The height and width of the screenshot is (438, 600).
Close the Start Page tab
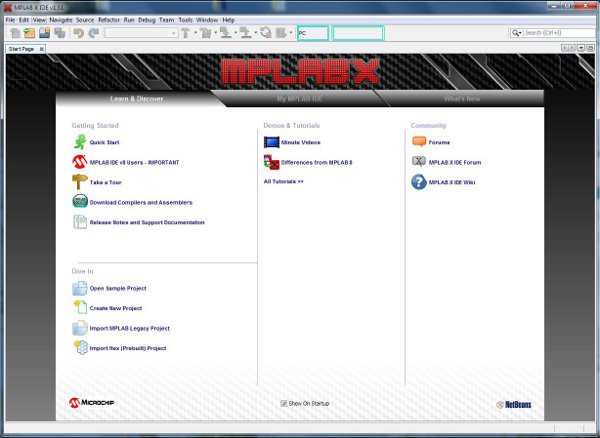[x=41, y=49]
